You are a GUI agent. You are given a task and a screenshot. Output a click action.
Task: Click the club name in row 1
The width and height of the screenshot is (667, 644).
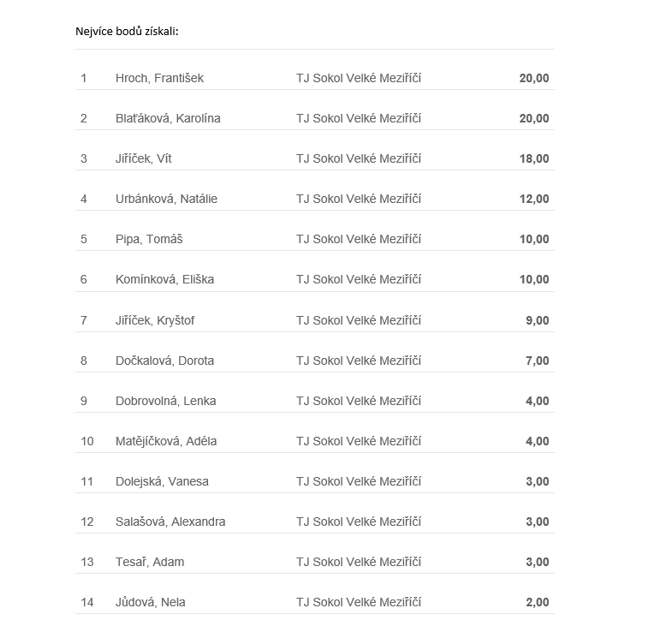pyautogui.click(x=359, y=78)
